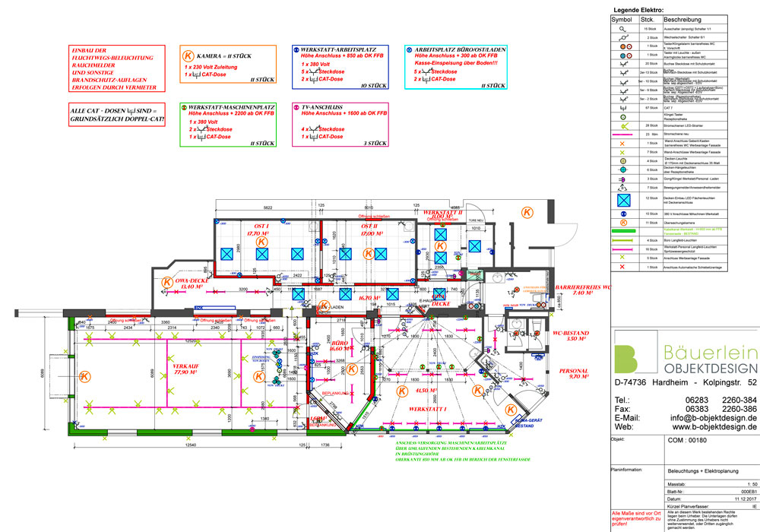Click the blue Werkstatt-Arbeitsplatz note box
The height and width of the screenshot is (532, 760).
[340, 68]
